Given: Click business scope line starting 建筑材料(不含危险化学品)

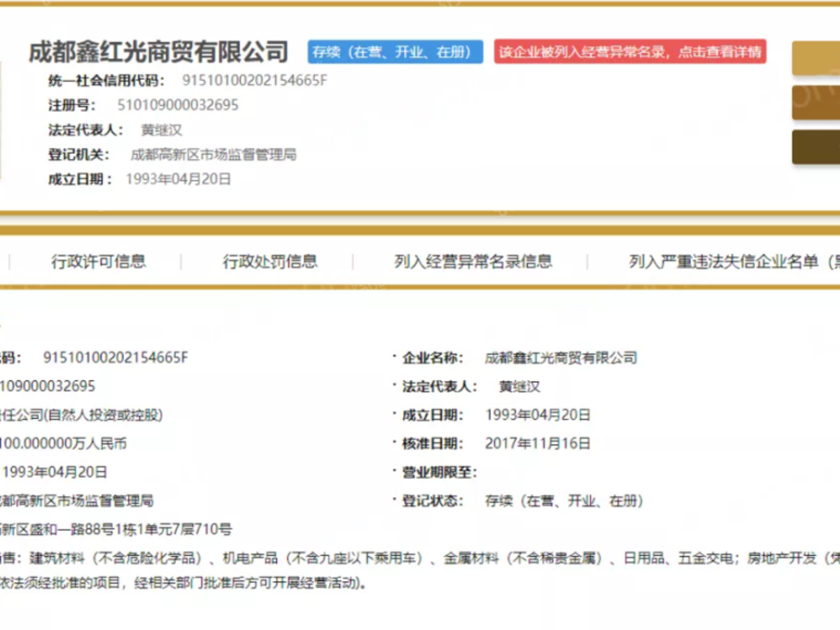Looking at the screenshot, I should click(x=420, y=559).
